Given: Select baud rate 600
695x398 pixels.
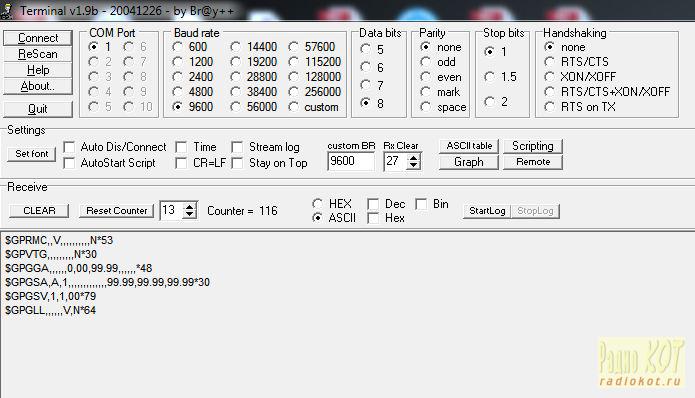Looking at the screenshot, I should click(177, 47).
